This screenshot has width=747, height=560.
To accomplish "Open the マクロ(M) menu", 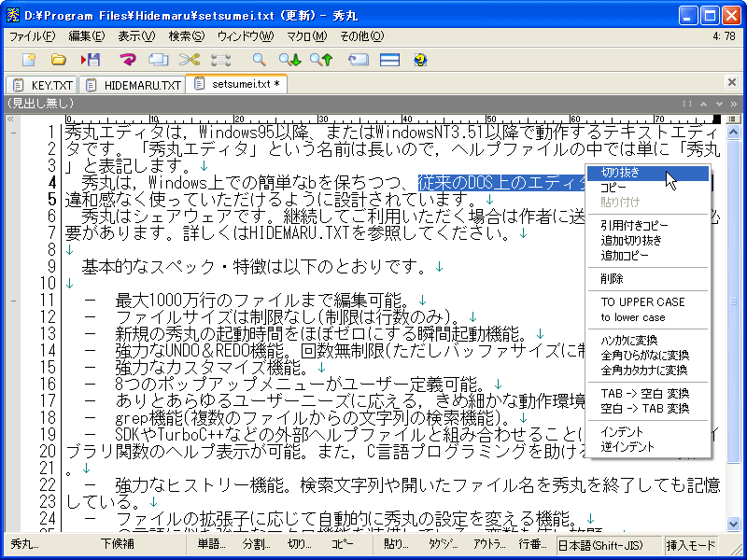I will click(307, 36).
